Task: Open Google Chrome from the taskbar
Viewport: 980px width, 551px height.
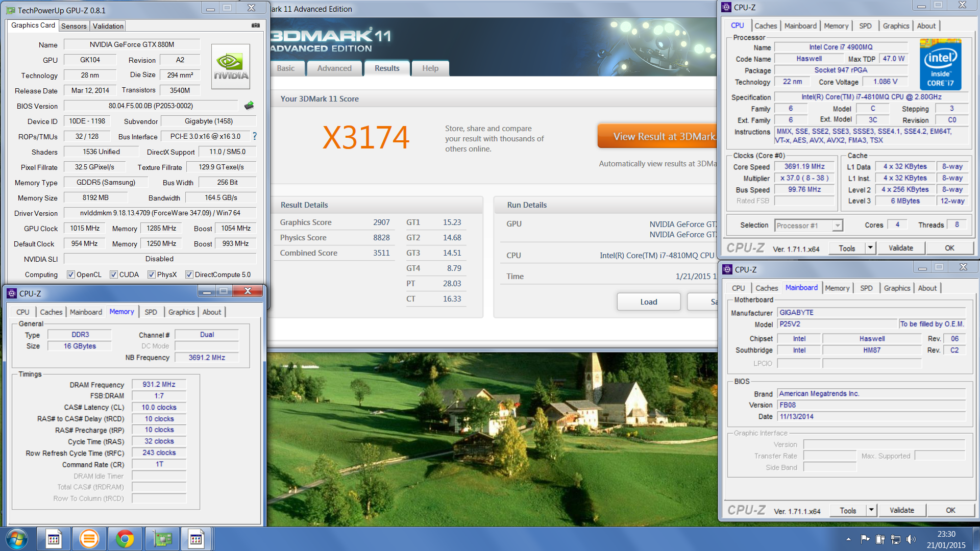Action: (x=125, y=539)
